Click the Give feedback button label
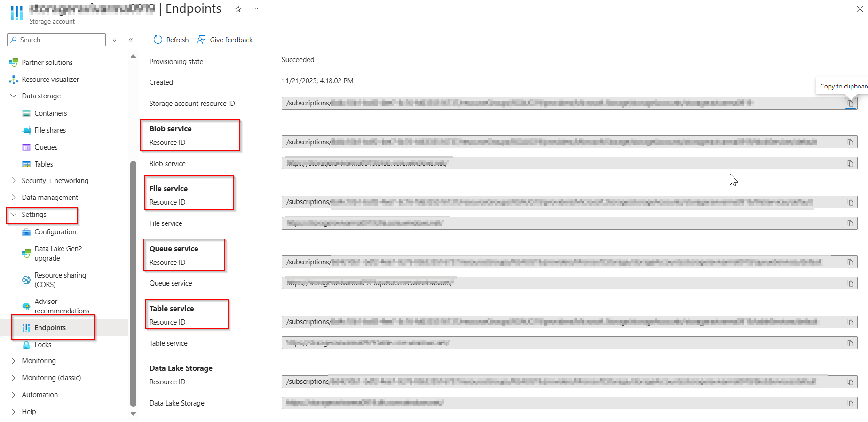Viewport: 868px width, 422px height. [x=231, y=40]
